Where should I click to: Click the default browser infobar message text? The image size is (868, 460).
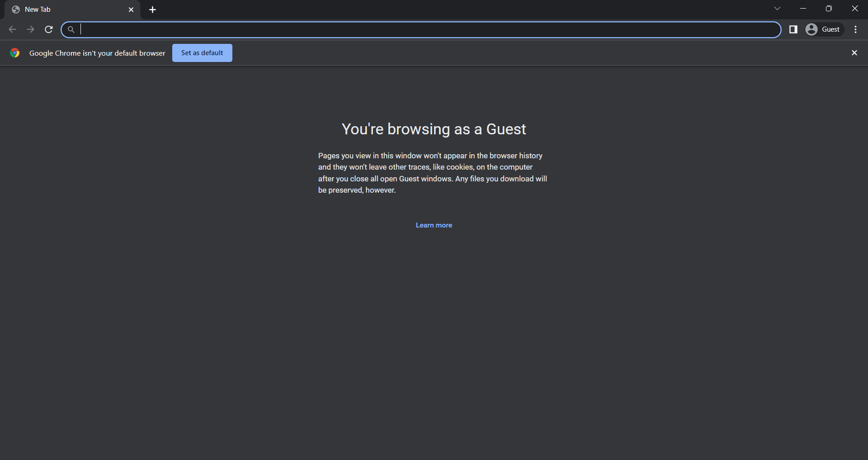pyautogui.click(x=97, y=53)
